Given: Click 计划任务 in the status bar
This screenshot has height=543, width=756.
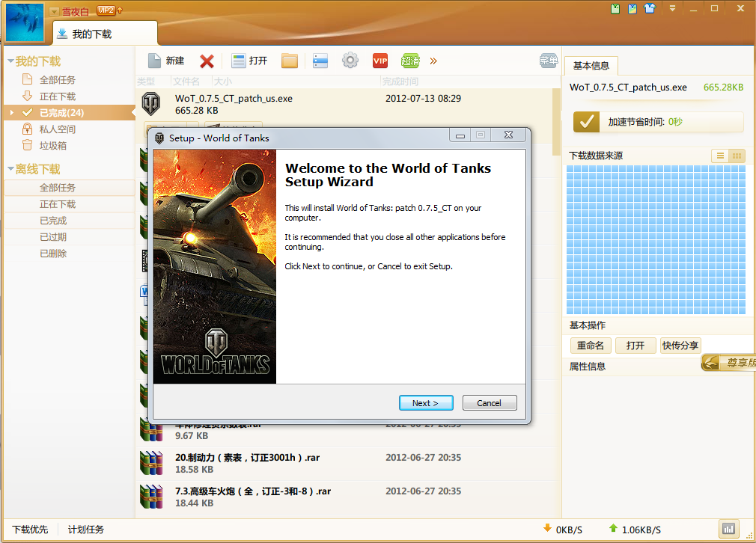Looking at the screenshot, I should coord(86,530).
